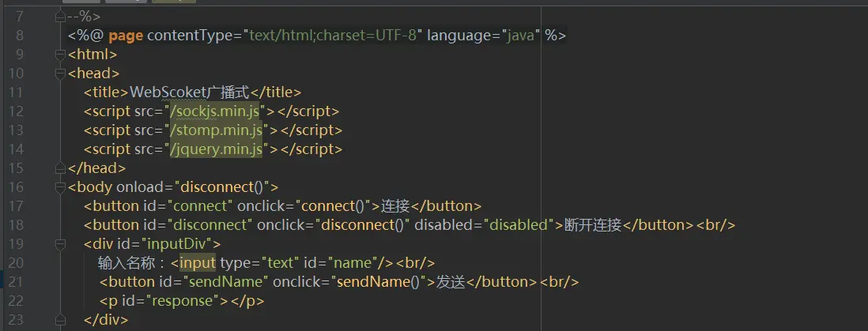Click the 'sendName' id value on line 21
Viewport: 868px width, 331px height.
point(225,282)
